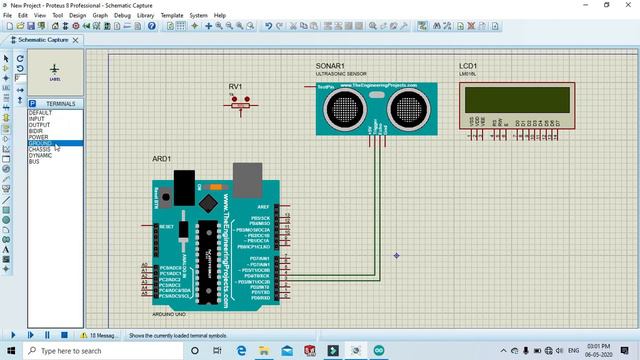
Task: Toggle the grid display icon
Action: [x=180, y=26]
